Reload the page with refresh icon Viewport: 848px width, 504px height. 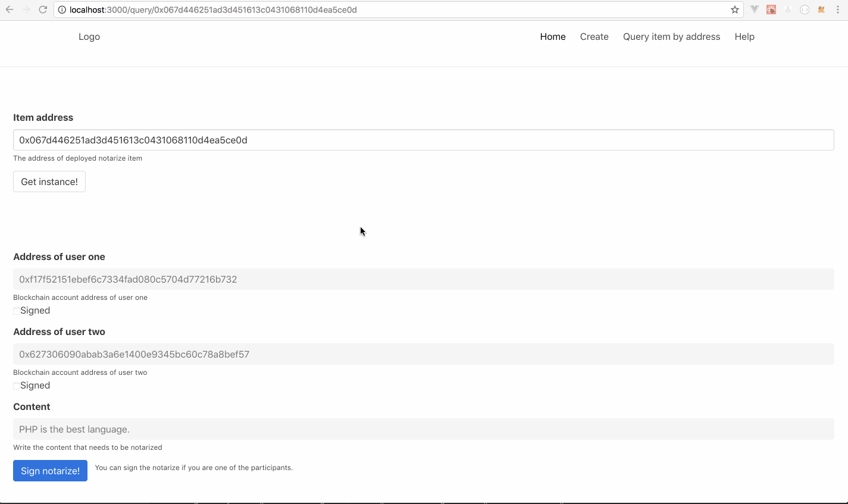43,10
